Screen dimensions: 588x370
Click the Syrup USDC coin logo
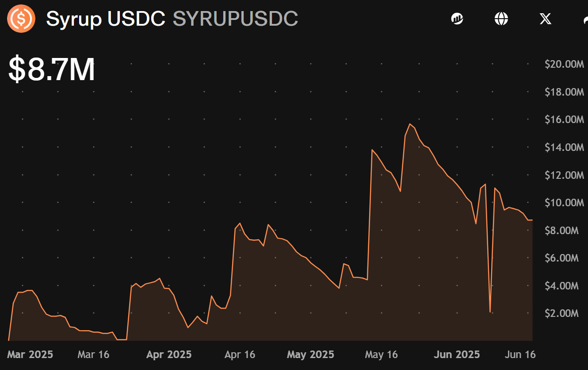pos(21,19)
